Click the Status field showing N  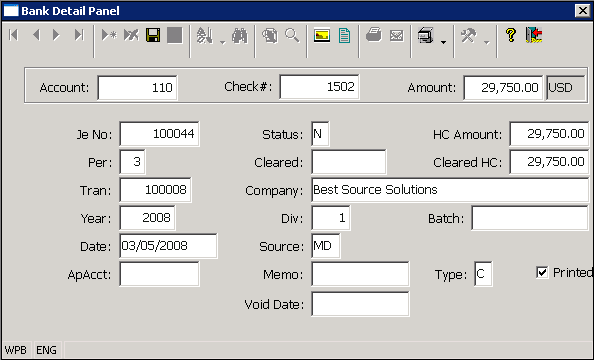point(320,134)
